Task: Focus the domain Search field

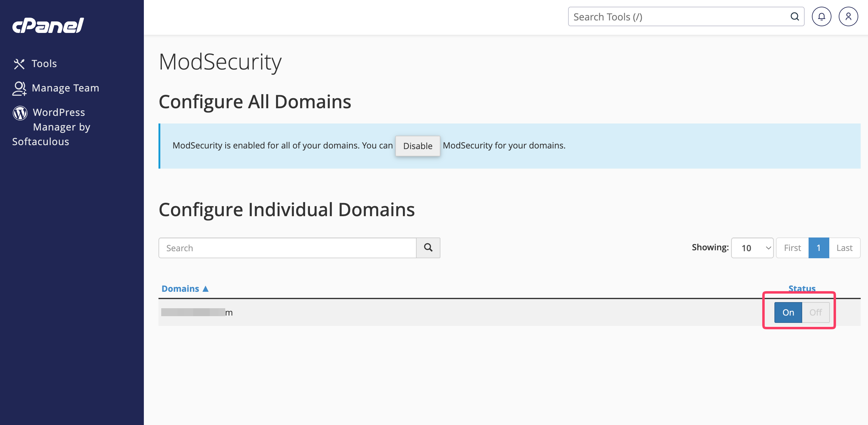Action: (x=287, y=248)
